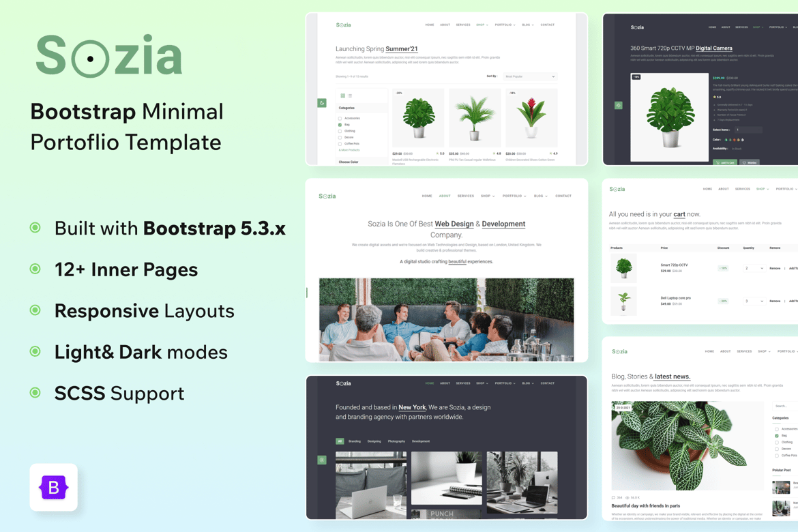The height and width of the screenshot is (532, 798).
Task: Open laptop portfolio thumbnail on dark page
Action: point(371,485)
